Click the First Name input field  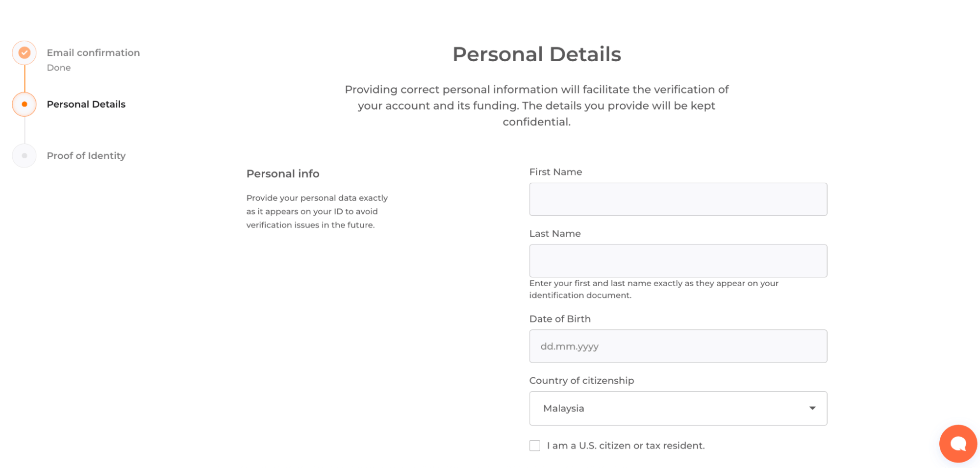pyautogui.click(x=678, y=199)
